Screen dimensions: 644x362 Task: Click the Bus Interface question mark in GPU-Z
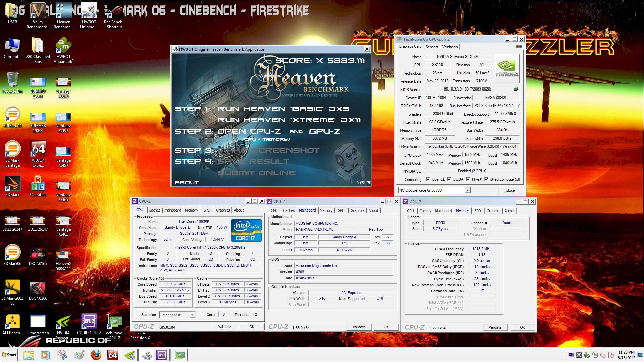click(x=519, y=106)
